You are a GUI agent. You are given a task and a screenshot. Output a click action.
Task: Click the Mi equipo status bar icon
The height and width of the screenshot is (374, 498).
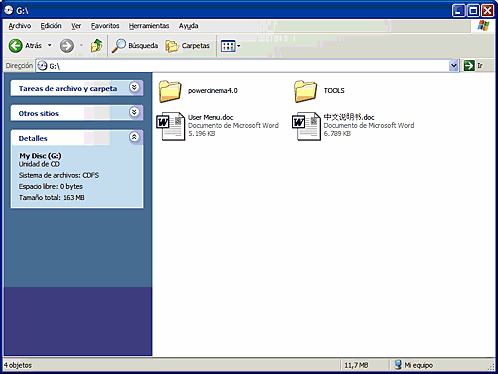point(398,365)
